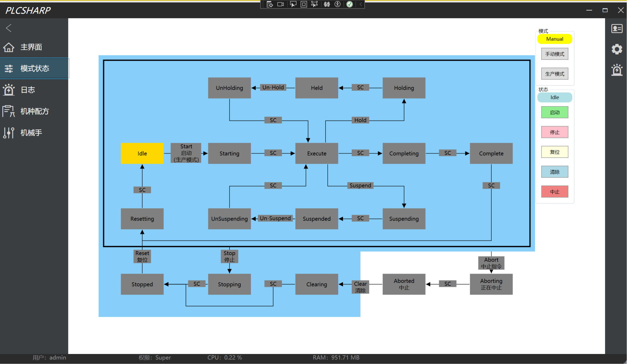627x364 pixels.
Task: Click the green checkmark in the debug toolbar
Action: (350, 4)
